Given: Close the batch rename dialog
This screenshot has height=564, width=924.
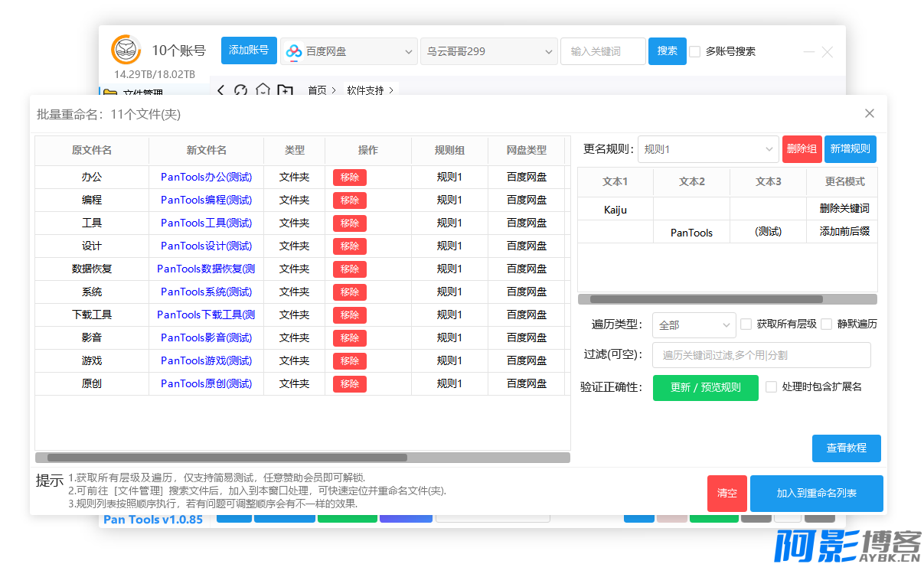Looking at the screenshot, I should [x=869, y=113].
